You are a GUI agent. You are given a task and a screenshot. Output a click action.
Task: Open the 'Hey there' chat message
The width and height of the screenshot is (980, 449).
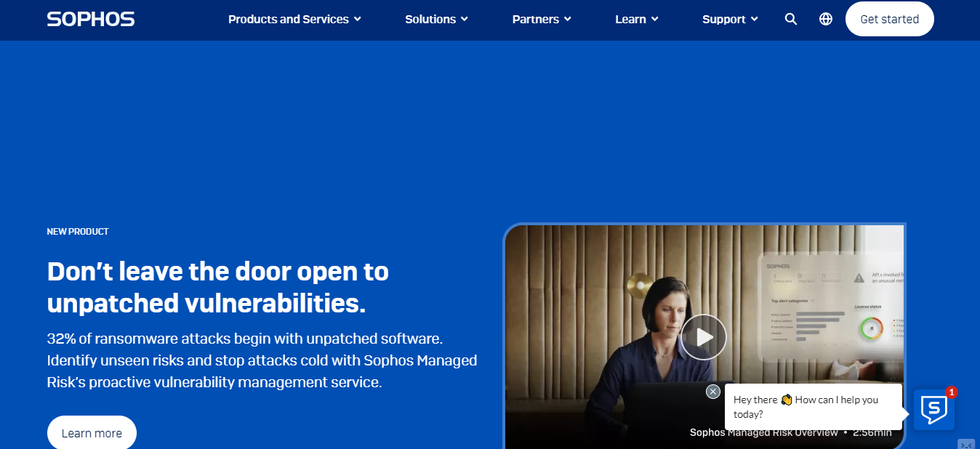(x=813, y=407)
